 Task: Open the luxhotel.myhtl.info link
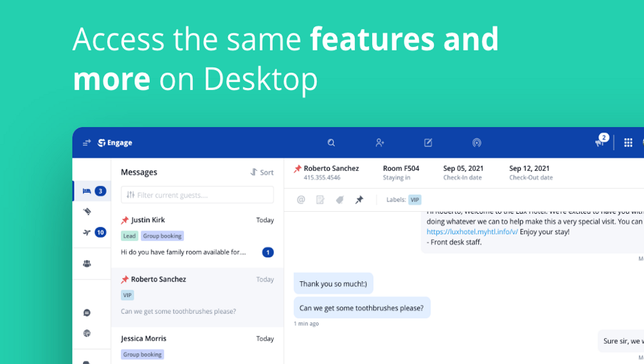(x=472, y=232)
